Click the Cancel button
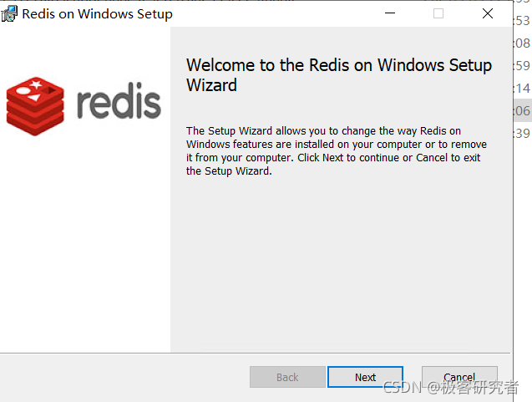 point(459,377)
